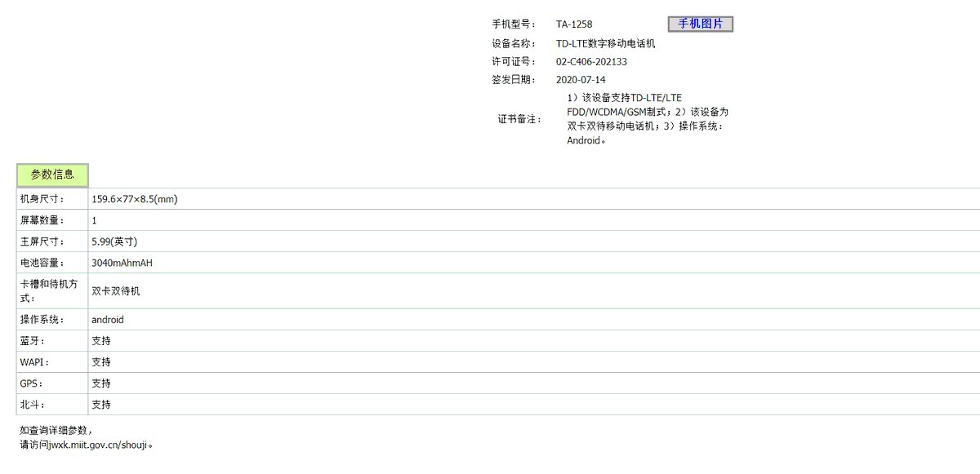Image resolution: width=980 pixels, height=474 pixels.
Task: Select the 参数信息 tab
Action: click(52, 175)
